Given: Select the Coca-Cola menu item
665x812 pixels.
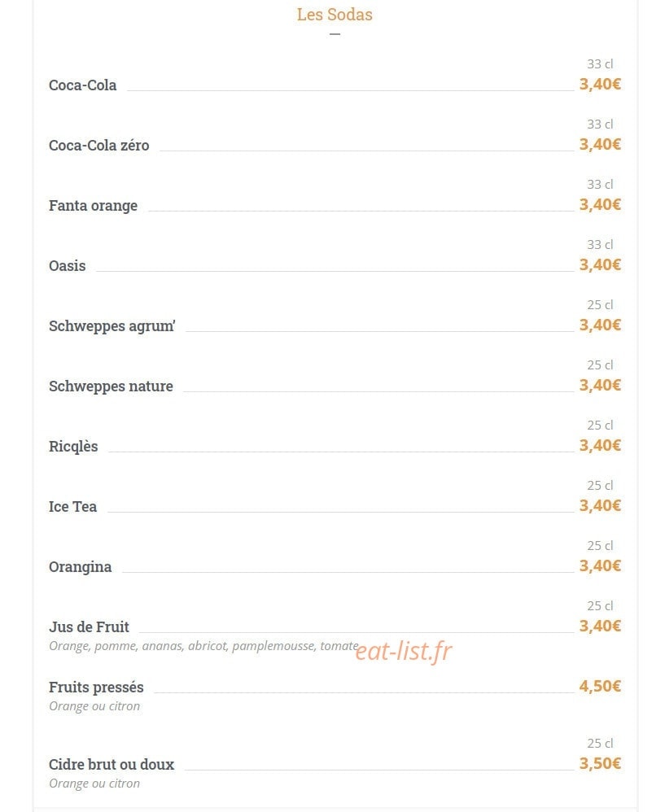Looking at the screenshot, I should pyautogui.click(x=82, y=85).
